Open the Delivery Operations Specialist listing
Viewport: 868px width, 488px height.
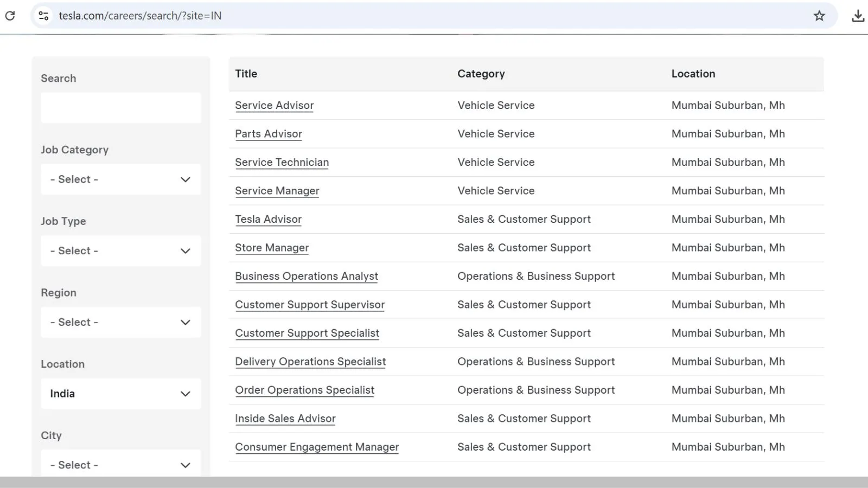[310, 362]
